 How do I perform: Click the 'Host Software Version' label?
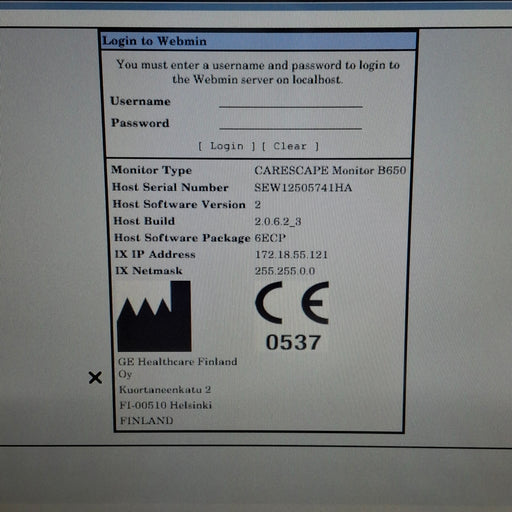pyautogui.click(x=179, y=204)
